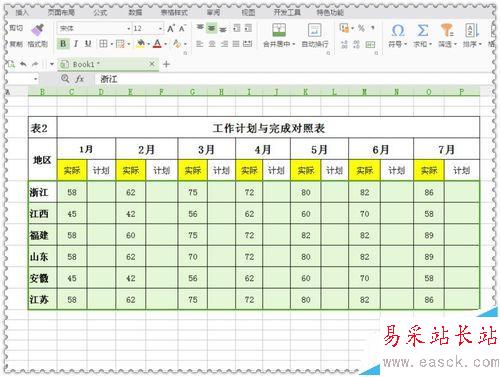Toggle Italic formatting
The width and height of the screenshot is (500, 377).
(x=76, y=44)
